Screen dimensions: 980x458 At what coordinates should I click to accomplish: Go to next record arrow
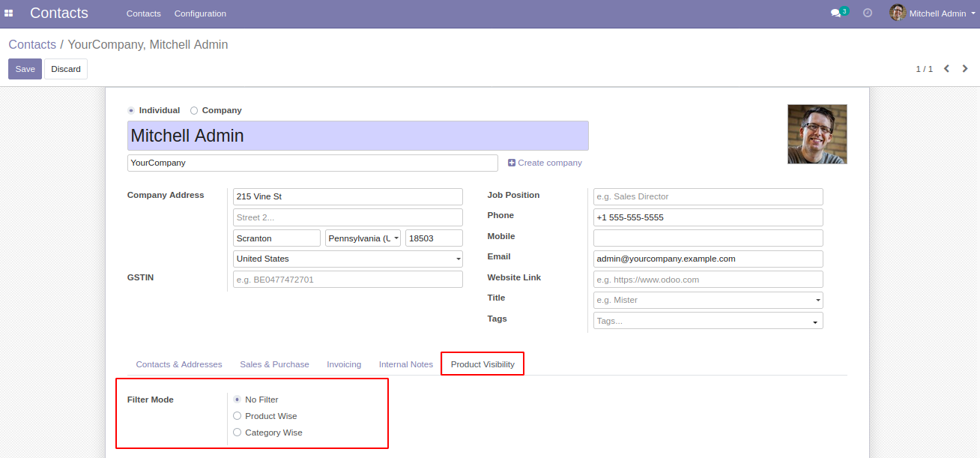pos(965,69)
